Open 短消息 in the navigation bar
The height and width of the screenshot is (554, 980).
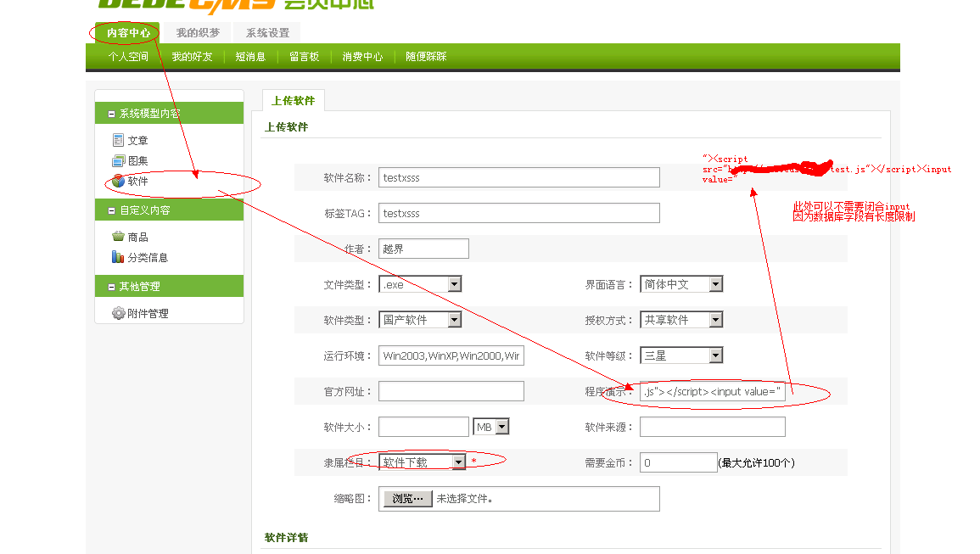pos(250,57)
